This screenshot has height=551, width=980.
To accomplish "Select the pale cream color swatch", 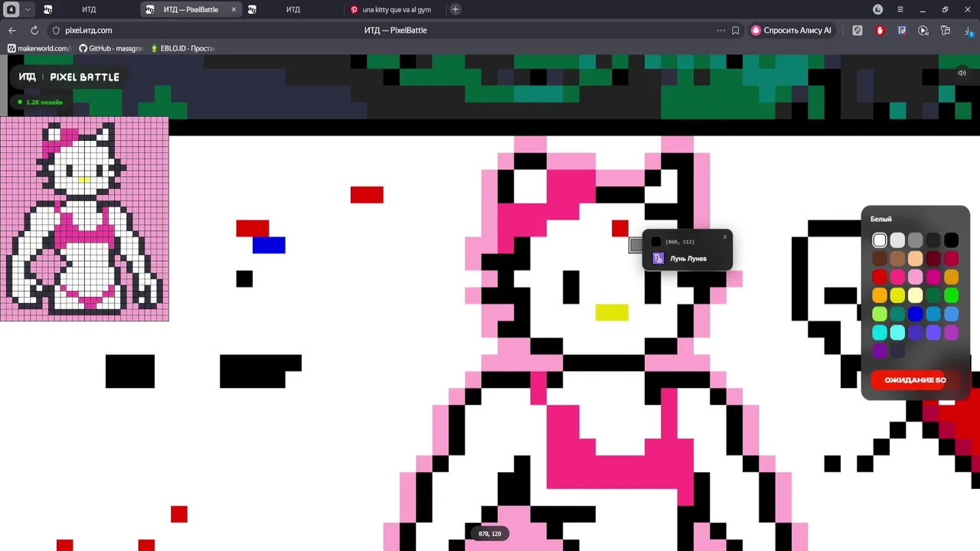I will click(x=916, y=295).
